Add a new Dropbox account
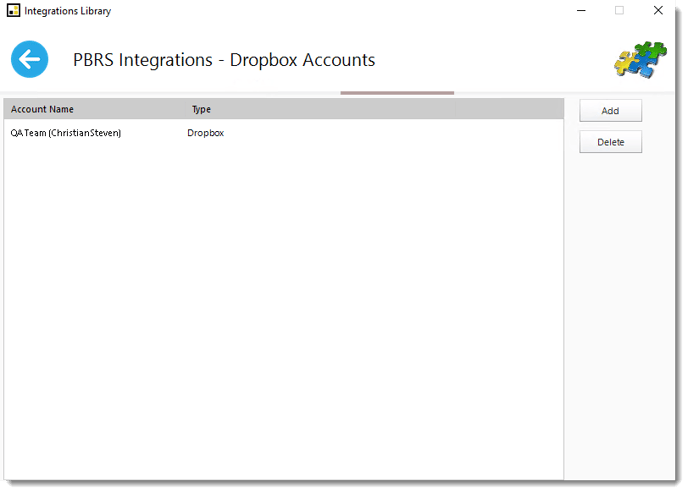 [610, 111]
